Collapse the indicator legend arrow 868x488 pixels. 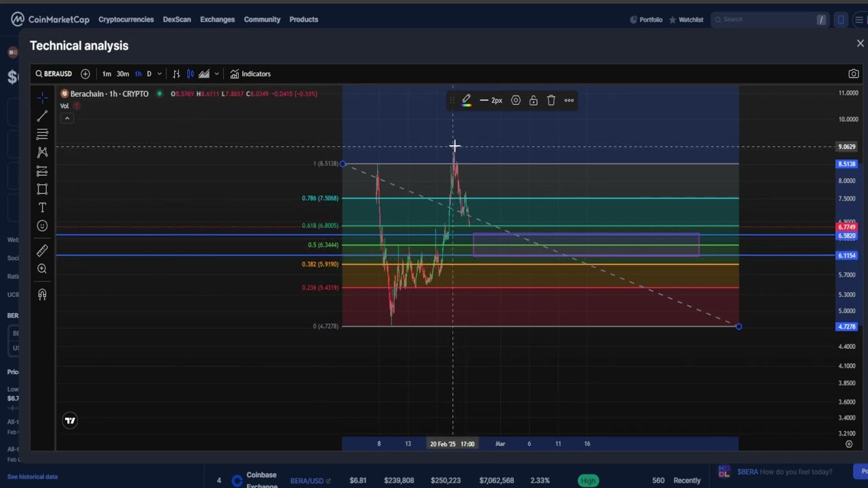click(66, 119)
